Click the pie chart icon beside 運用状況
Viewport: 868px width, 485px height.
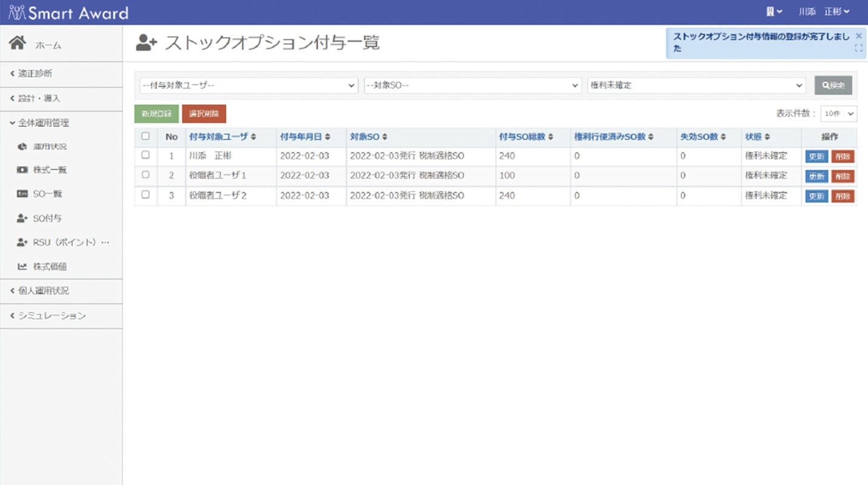pyautogui.click(x=22, y=147)
